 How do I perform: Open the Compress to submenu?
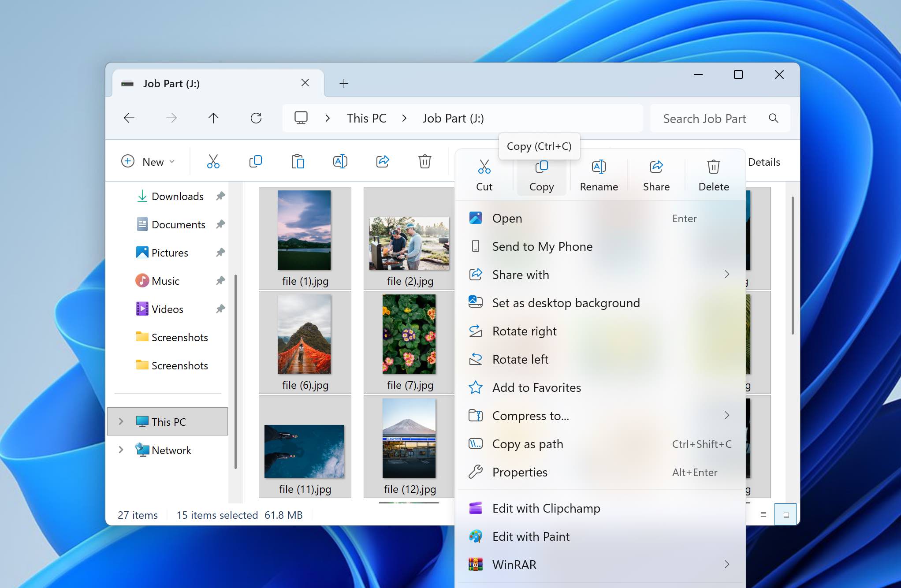coord(531,416)
